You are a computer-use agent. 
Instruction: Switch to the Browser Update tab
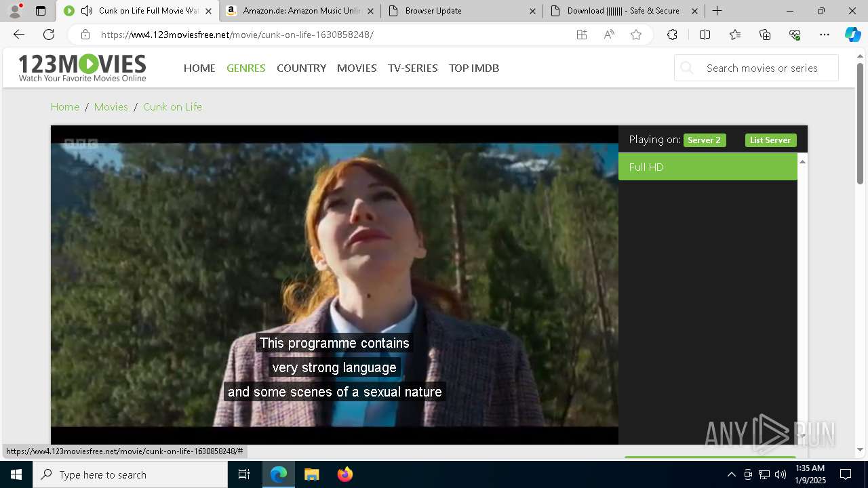pos(461,11)
